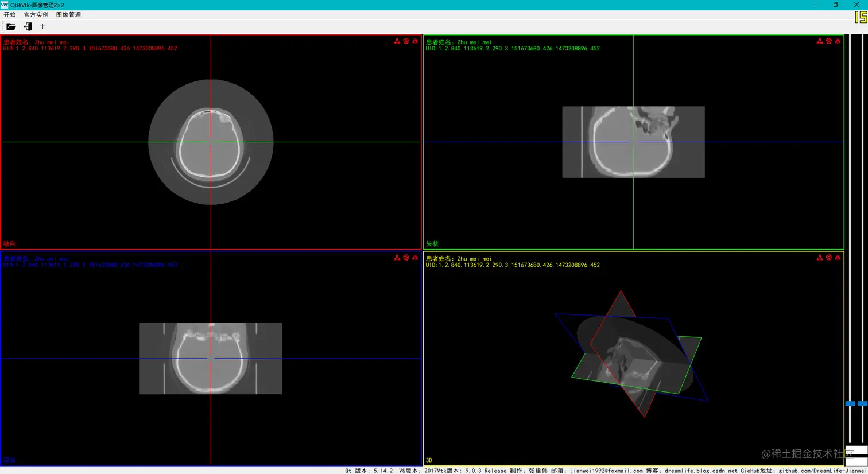Click the circular icon in the coronal view
Viewport: 868px width, 474px height.
pos(406,258)
